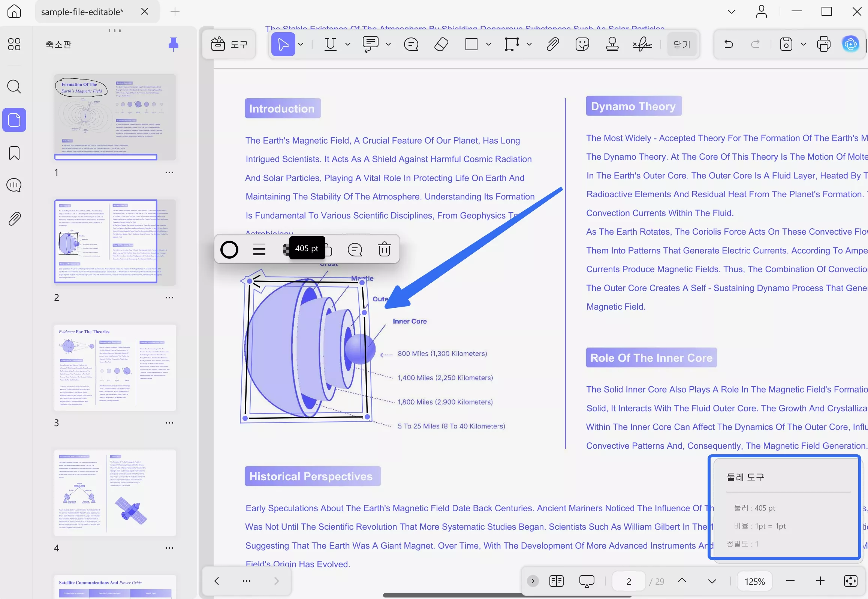The height and width of the screenshot is (599, 868).
Task: Open the signature tool
Action: coord(642,44)
